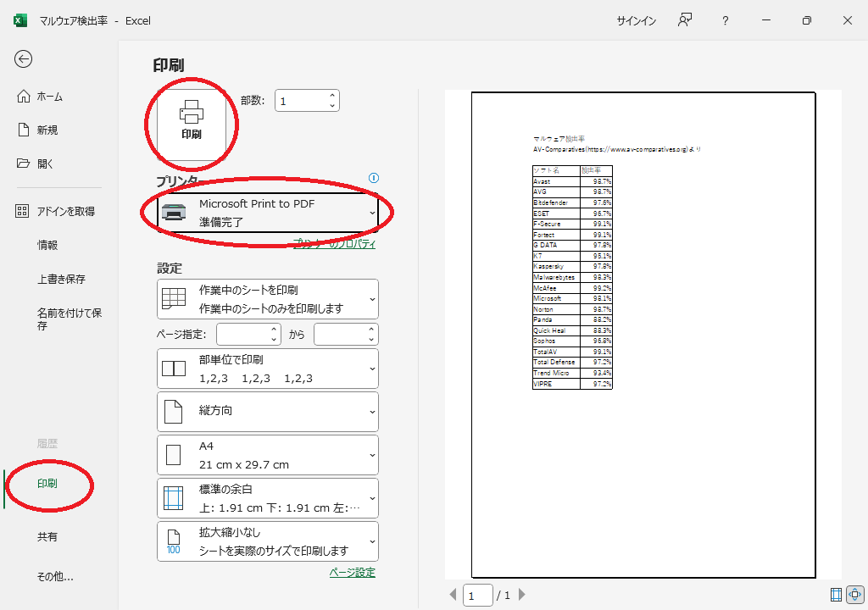
Task: Open the A4 paper size dropdown
Action: [268, 455]
